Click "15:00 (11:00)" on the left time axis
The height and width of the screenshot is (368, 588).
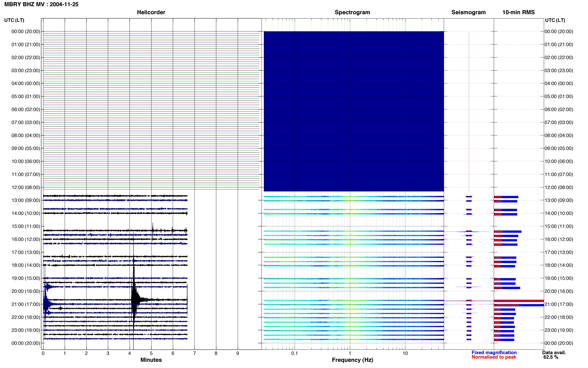(26, 226)
